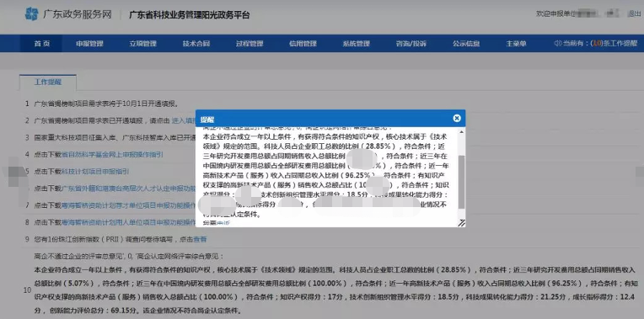The width and height of the screenshot is (644, 319).
Task: Click 广东省科技业务管理阳光政务平台 heading
Action: click(x=190, y=15)
